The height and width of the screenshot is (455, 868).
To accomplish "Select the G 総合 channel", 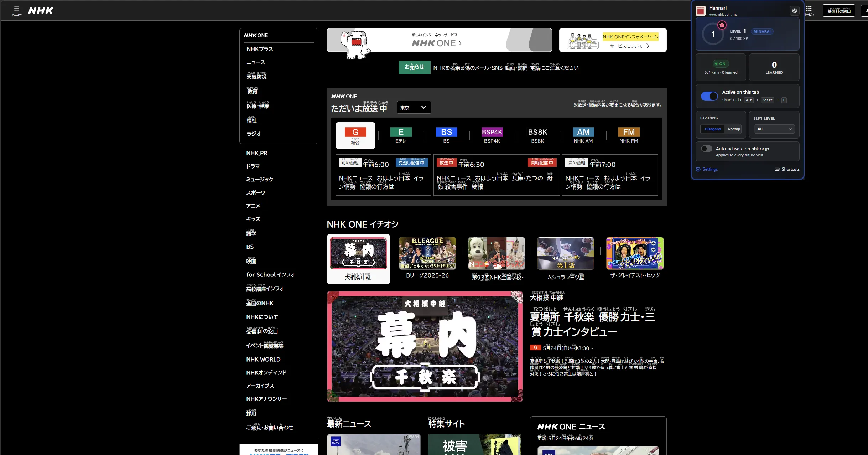I will 355,135.
